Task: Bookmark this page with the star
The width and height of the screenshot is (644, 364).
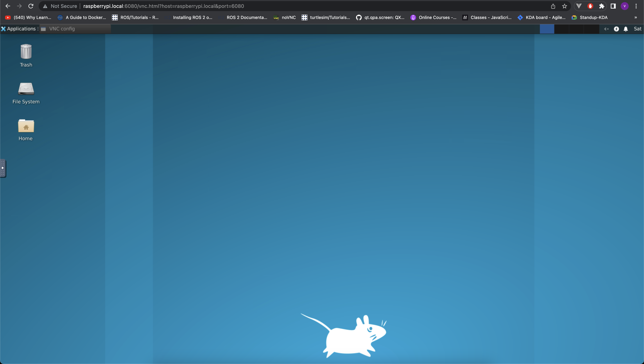Action: tap(564, 6)
